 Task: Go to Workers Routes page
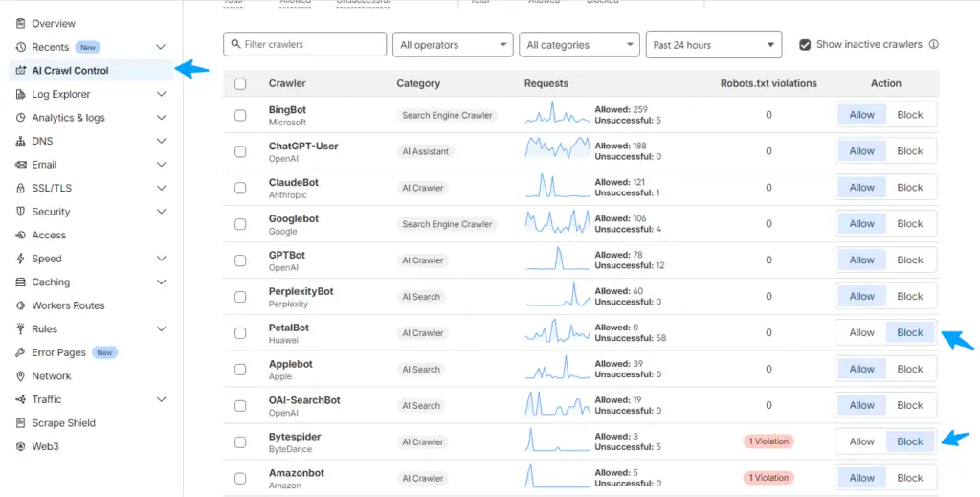tap(68, 305)
